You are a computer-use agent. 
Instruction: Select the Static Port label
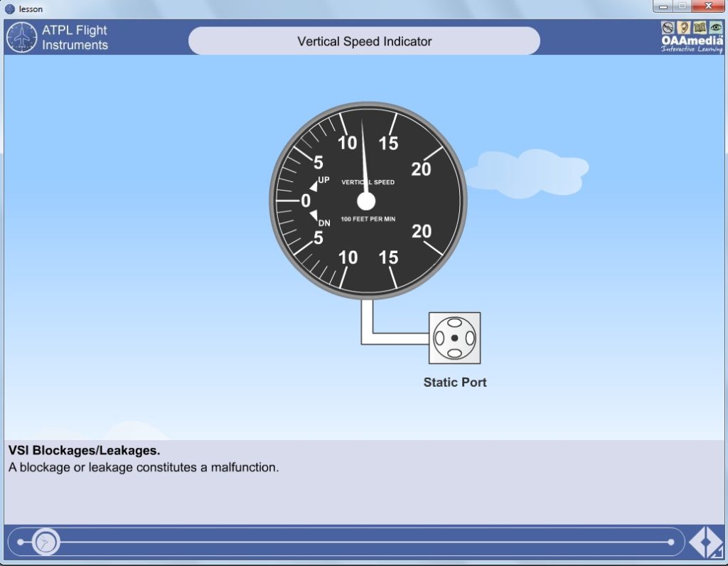[455, 382]
